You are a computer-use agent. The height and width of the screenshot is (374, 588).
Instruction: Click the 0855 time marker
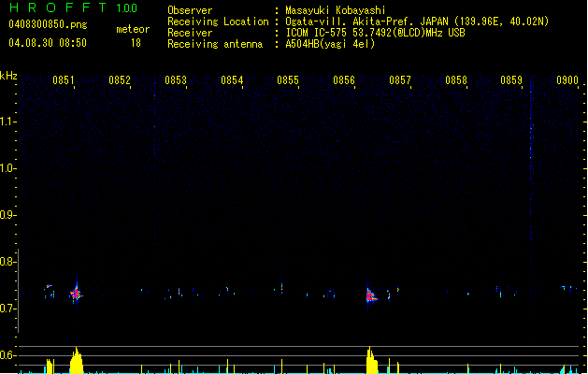(288, 80)
